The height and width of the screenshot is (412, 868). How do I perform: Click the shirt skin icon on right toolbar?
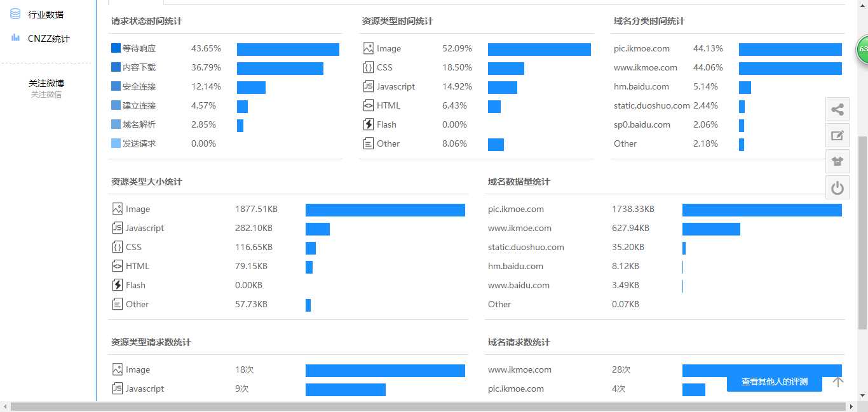[837, 161]
